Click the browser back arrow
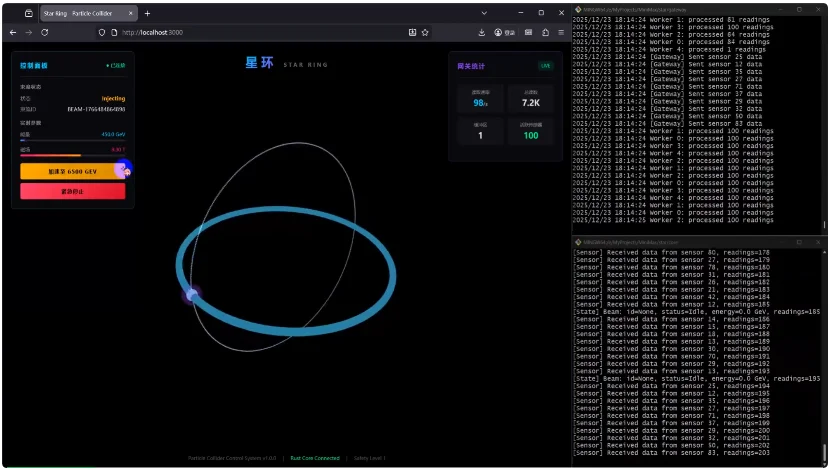The width and height of the screenshot is (830, 470). click(13, 32)
